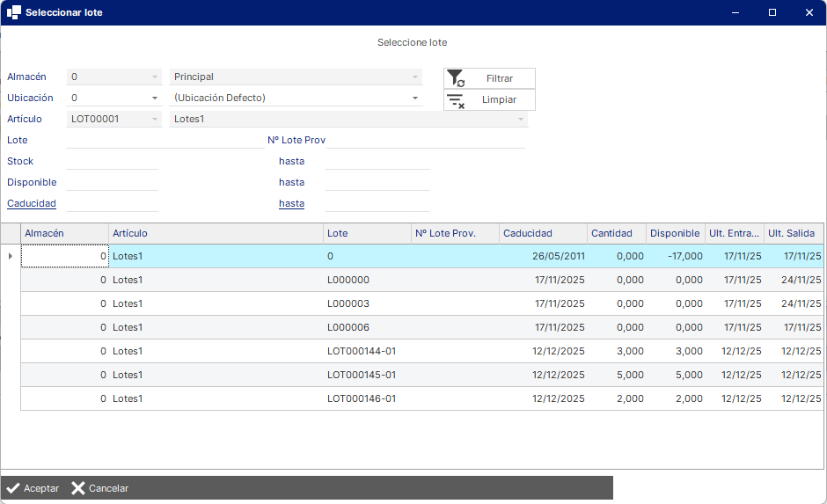Click the Cancelar X icon
827x504 pixels.
[x=78, y=488]
